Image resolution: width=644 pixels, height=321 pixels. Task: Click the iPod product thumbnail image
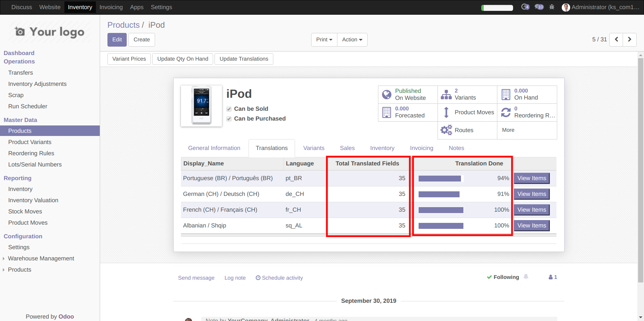pyautogui.click(x=201, y=106)
